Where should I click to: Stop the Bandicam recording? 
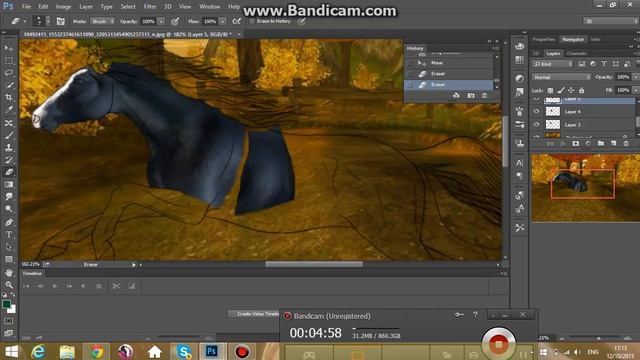point(498,344)
